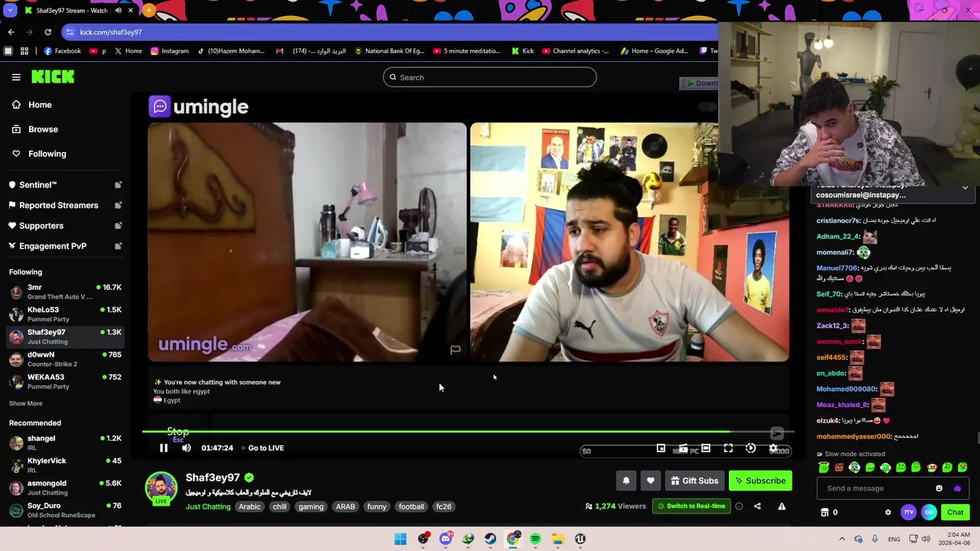Open Channel analytics bookmark
The width and height of the screenshot is (980, 551).
(x=576, y=51)
